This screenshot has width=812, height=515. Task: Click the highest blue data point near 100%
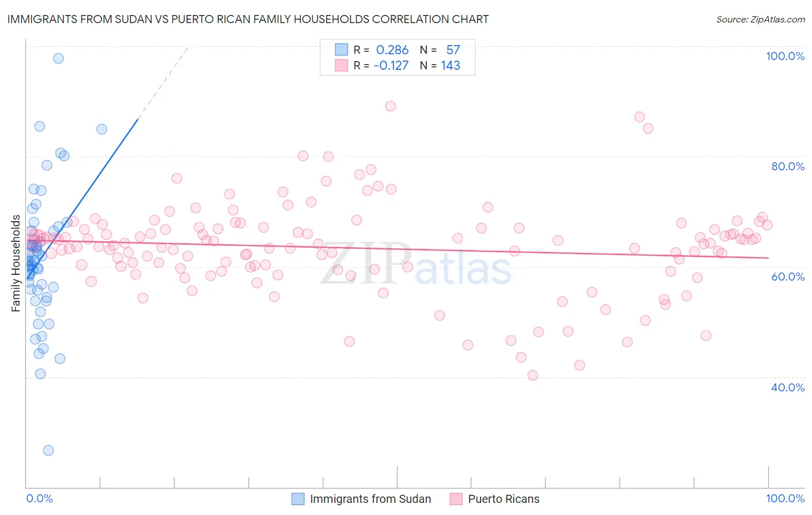pyautogui.click(x=58, y=58)
